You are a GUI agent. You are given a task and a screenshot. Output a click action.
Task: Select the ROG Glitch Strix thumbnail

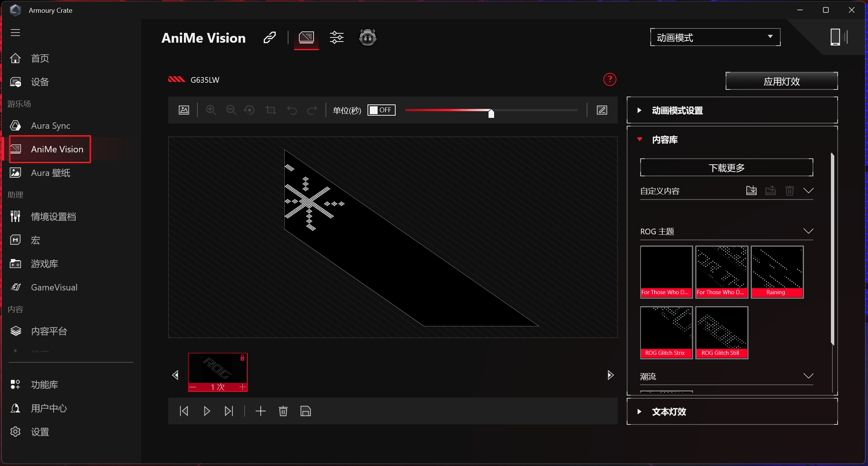point(666,332)
